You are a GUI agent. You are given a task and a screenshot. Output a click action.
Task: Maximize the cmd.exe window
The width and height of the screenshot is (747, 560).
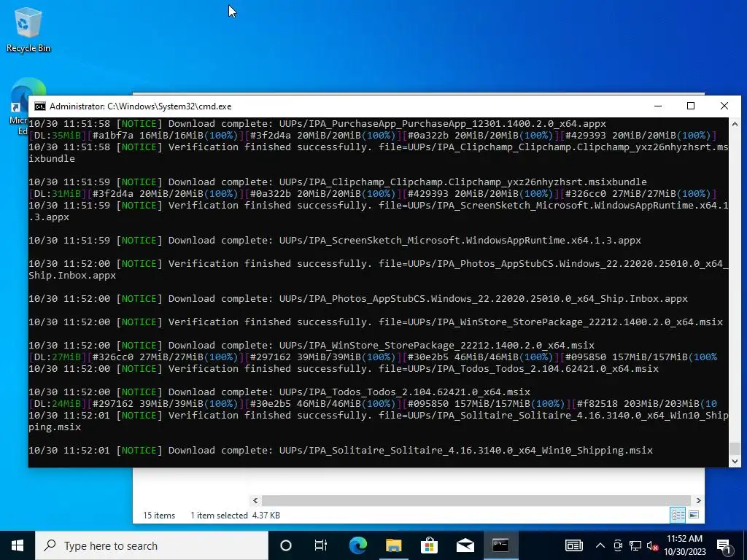691,106
